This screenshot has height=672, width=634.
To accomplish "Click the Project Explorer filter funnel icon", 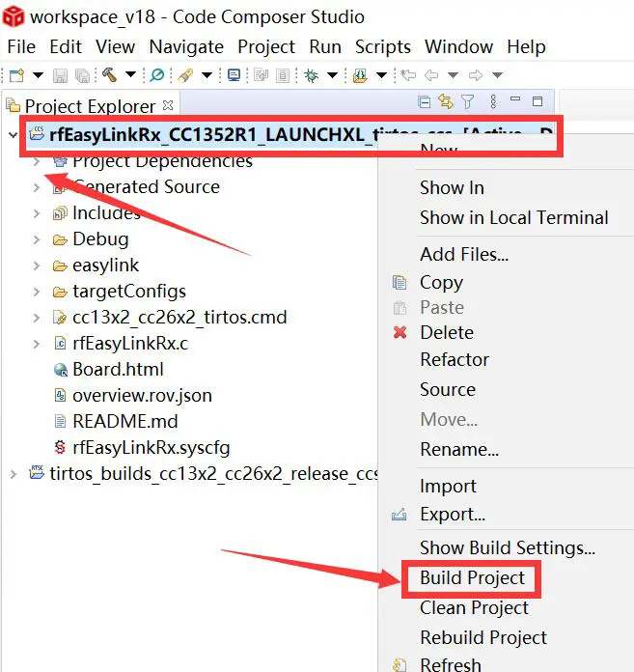I will (468, 102).
